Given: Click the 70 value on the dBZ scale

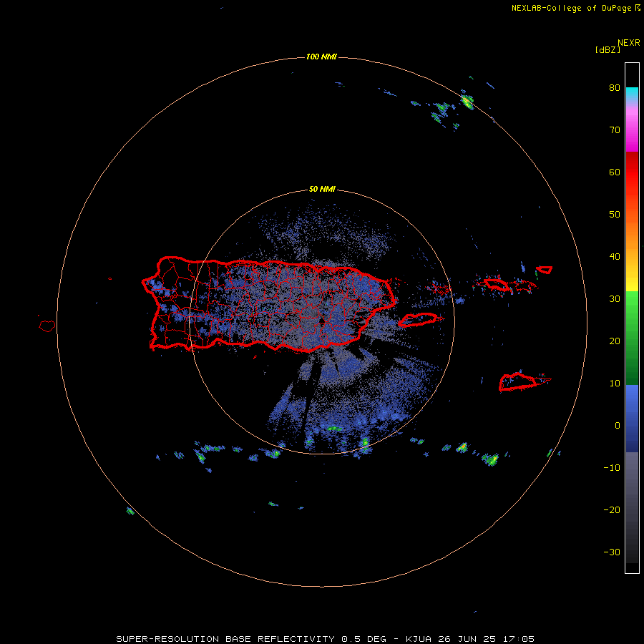Looking at the screenshot, I should [615, 130].
